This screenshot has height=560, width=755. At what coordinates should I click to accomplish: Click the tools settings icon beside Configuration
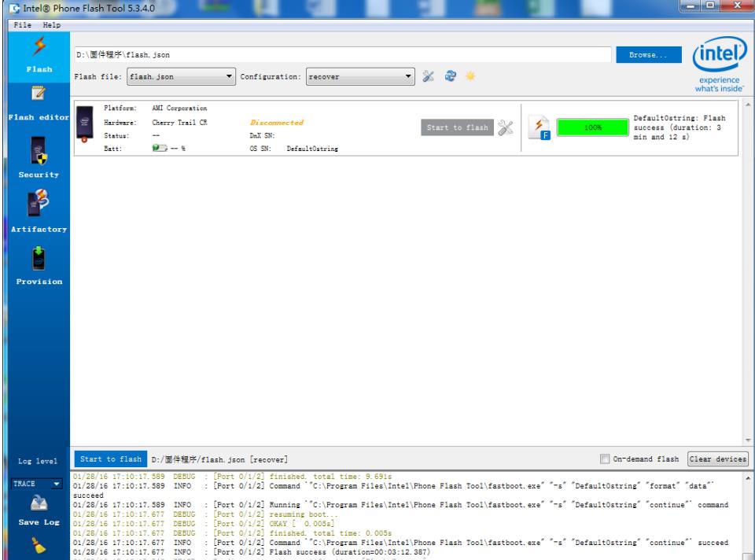(x=428, y=76)
